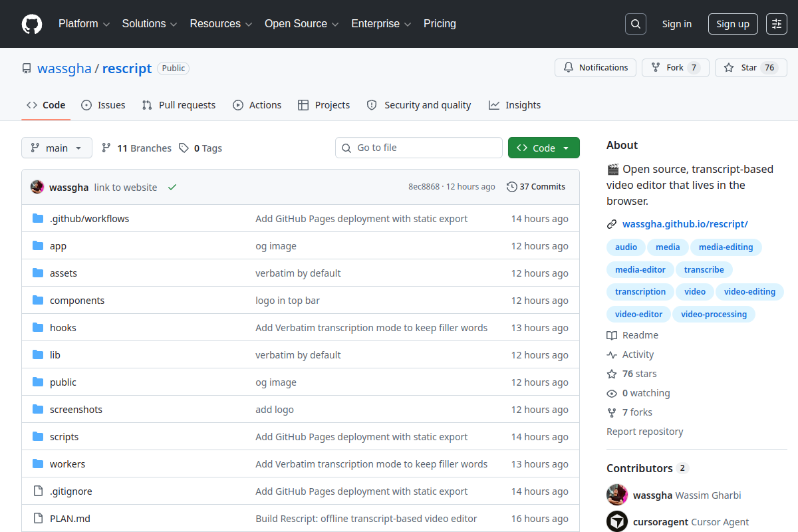Expand the Platform header menu
This screenshot has height=532, width=798.
(84, 24)
